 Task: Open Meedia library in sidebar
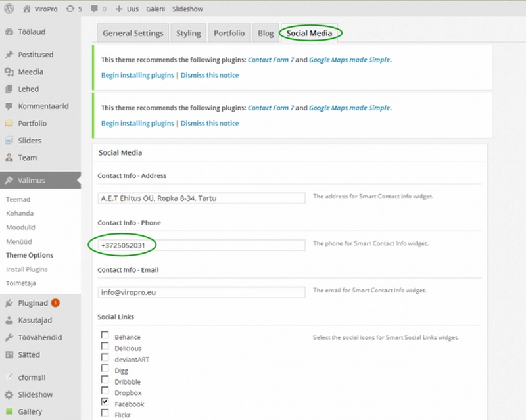pyautogui.click(x=31, y=72)
